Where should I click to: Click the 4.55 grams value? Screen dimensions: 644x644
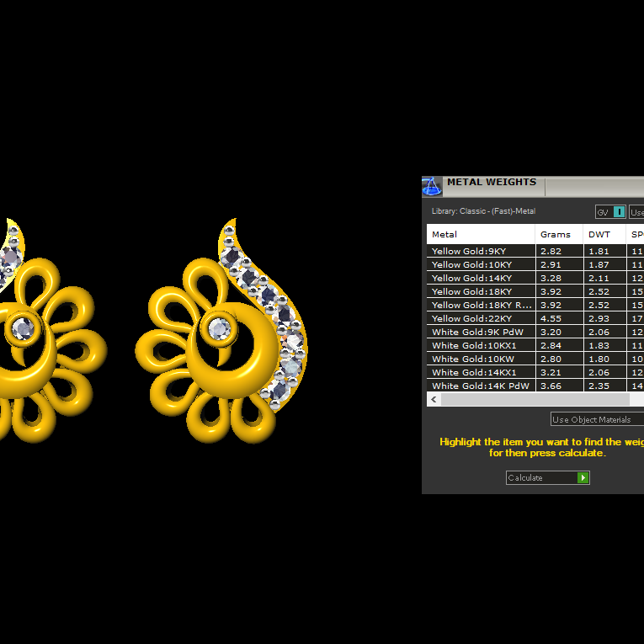pos(551,319)
